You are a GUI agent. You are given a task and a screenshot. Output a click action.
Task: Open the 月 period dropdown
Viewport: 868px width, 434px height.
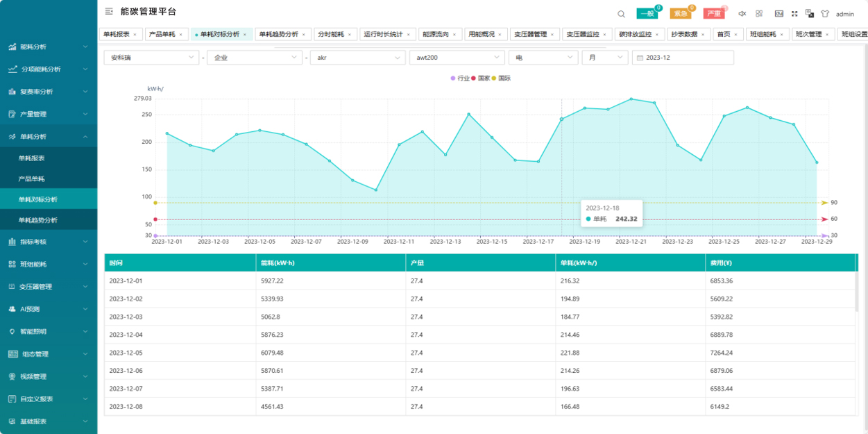[x=605, y=58]
